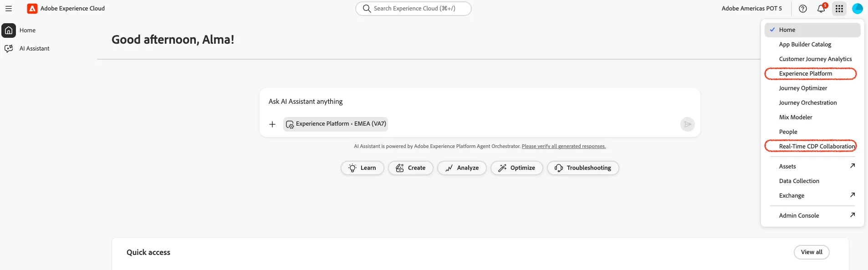Click the Adobe Experience Cloud logo
This screenshot has height=270, width=868.
point(32,9)
